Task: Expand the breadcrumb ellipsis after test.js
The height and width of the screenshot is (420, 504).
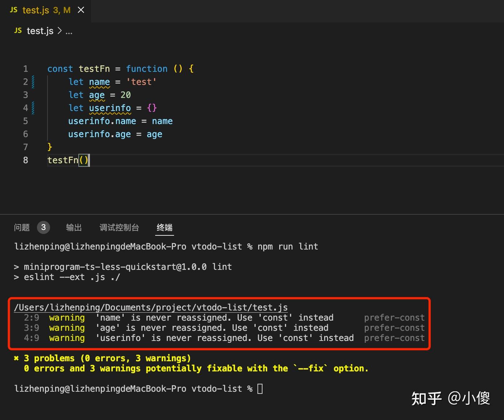Action: (69, 31)
